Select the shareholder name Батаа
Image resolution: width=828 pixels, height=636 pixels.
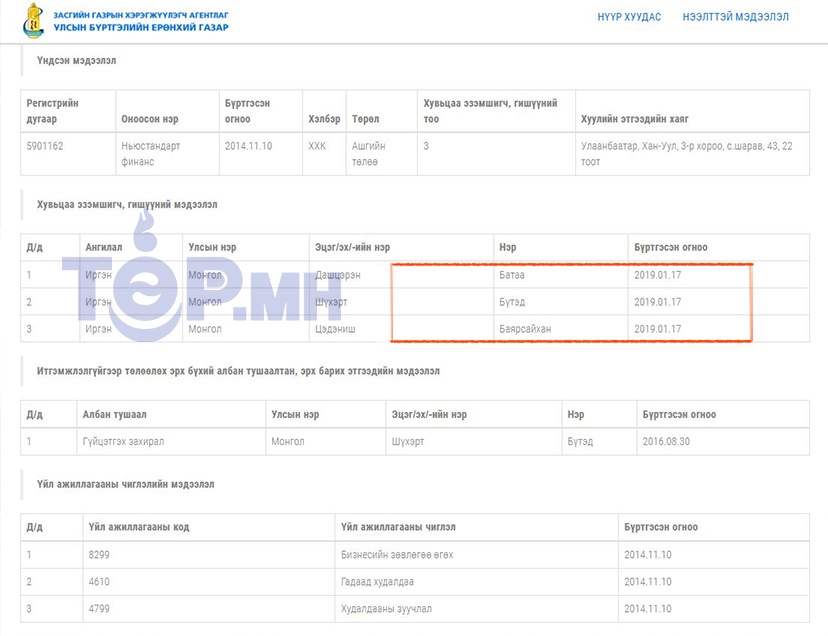pos(512,275)
